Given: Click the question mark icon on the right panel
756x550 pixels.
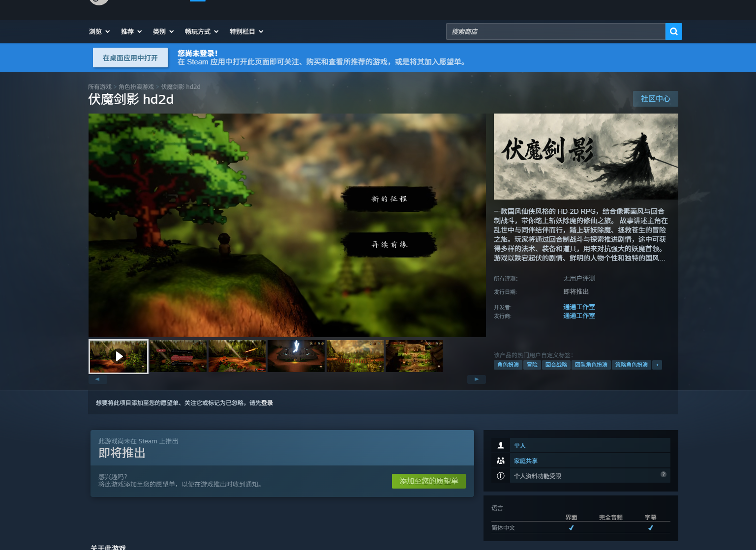Looking at the screenshot, I should (x=663, y=475).
